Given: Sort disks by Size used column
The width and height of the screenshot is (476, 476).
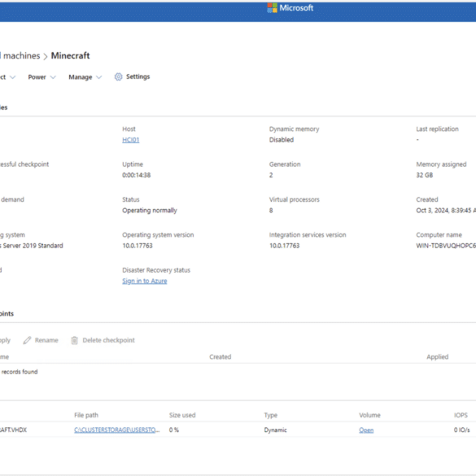Looking at the screenshot, I should point(182,415).
